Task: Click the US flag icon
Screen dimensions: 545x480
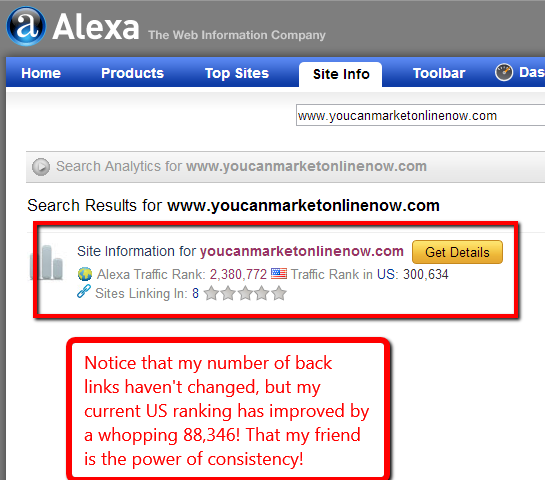Action: click(279, 274)
